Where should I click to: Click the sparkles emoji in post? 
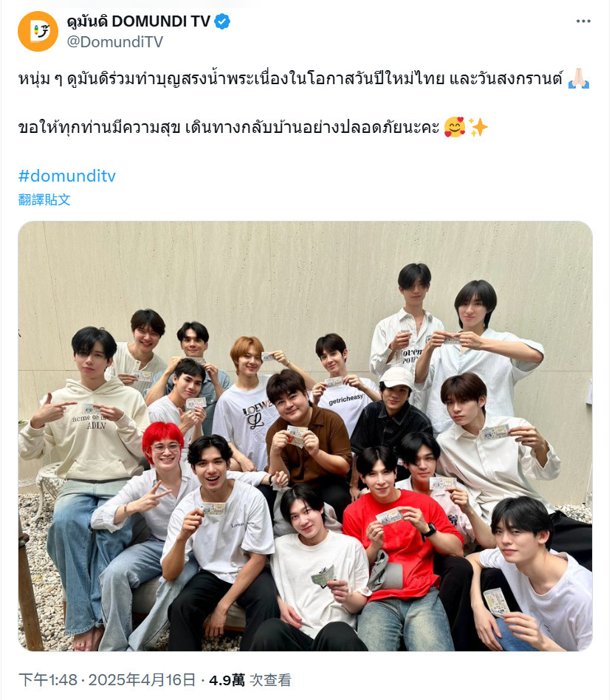(478, 127)
